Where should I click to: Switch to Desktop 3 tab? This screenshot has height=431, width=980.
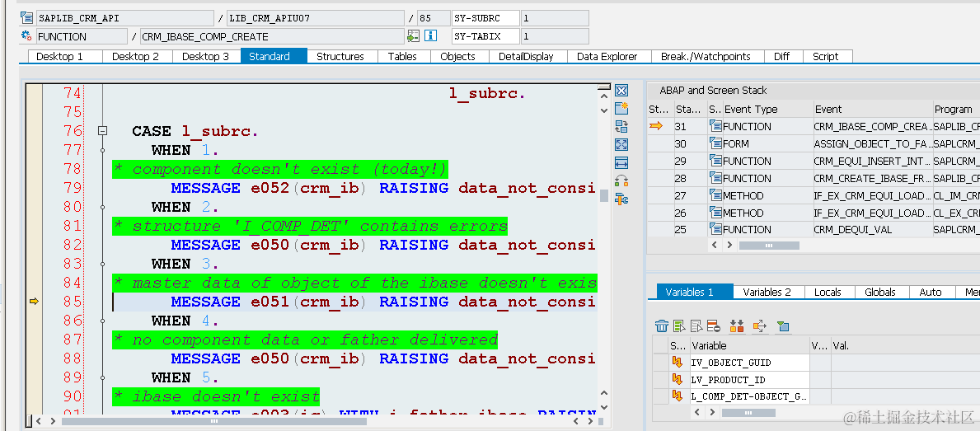click(x=205, y=56)
